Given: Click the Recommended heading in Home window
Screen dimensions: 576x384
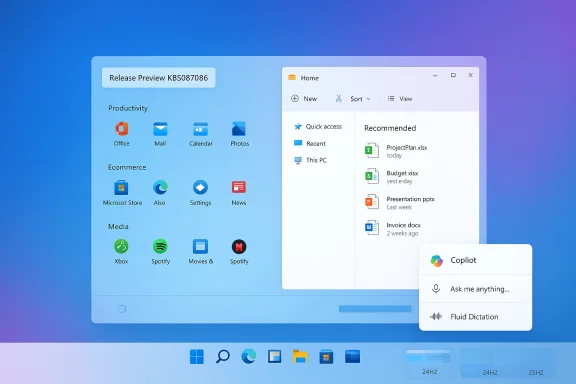Looking at the screenshot, I should tap(390, 128).
